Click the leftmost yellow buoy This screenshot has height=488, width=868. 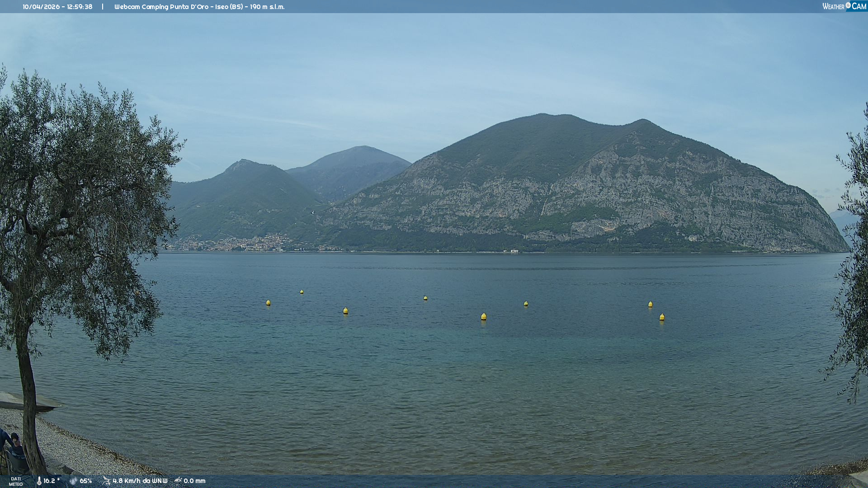(x=268, y=303)
